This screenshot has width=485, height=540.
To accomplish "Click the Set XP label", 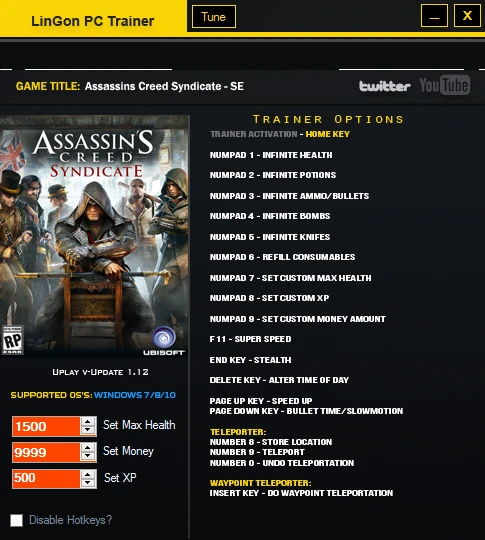I will pos(120,478).
